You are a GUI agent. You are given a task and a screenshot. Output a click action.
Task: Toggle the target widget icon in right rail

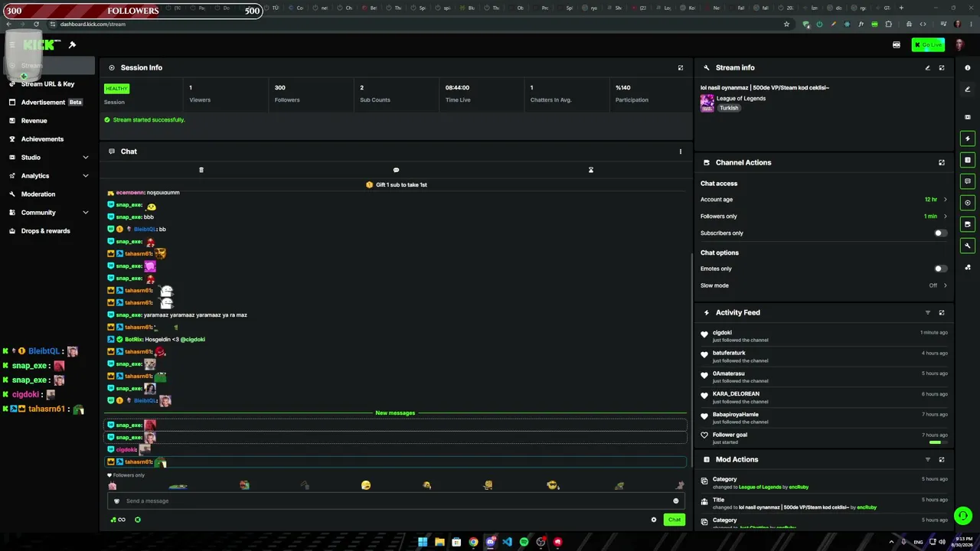968,203
